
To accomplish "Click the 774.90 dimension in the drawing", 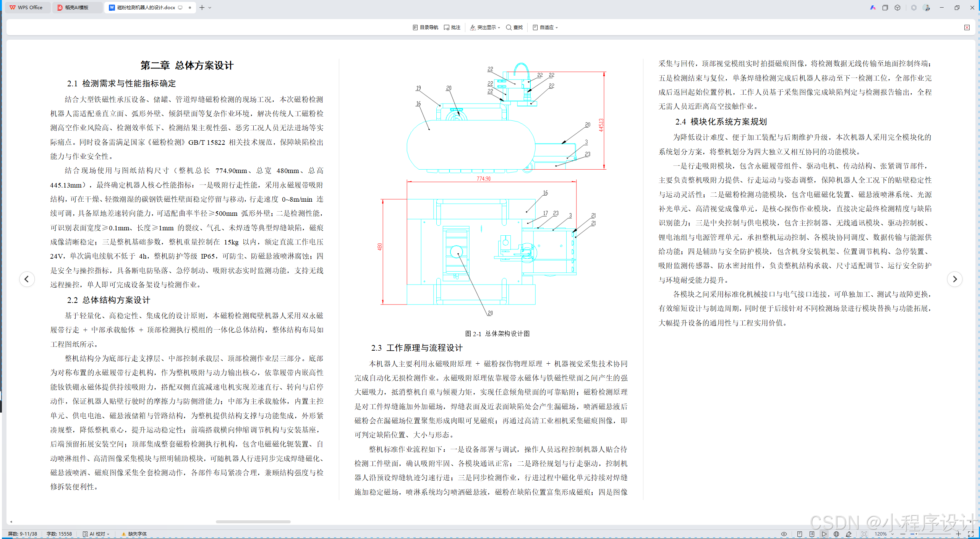I will click(483, 178).
